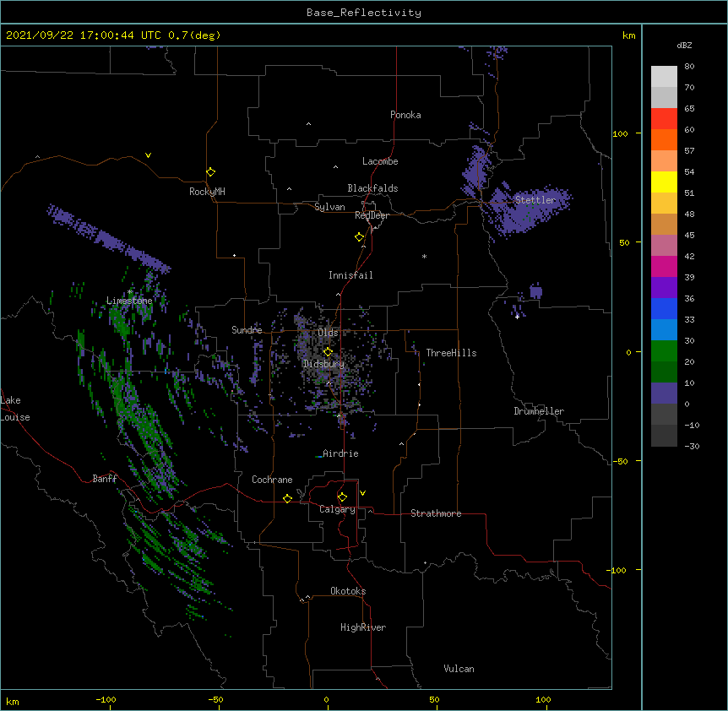Click the red 65 dBZ legend swatch

pyautogui.click(x=664, y=119)
